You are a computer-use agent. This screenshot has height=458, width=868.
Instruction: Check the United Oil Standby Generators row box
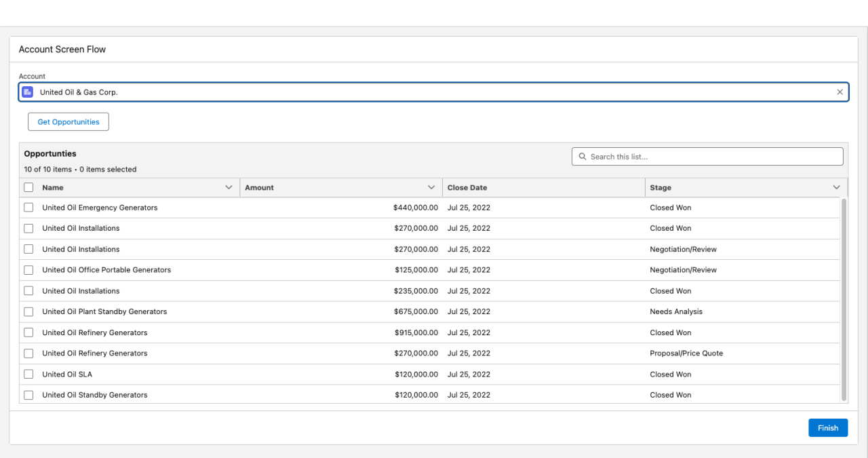coord(28,395)
